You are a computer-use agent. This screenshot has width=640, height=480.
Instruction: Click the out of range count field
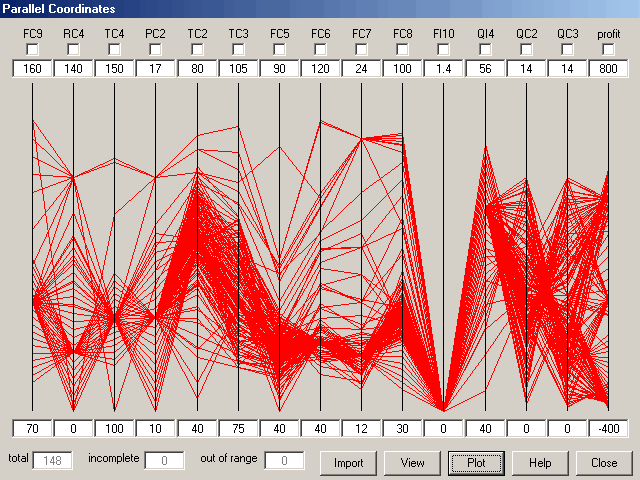click(x=284, y=461)
